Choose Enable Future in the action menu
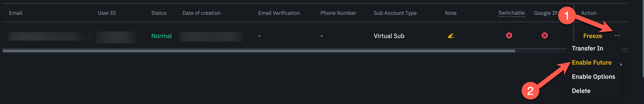 point(591,62)
